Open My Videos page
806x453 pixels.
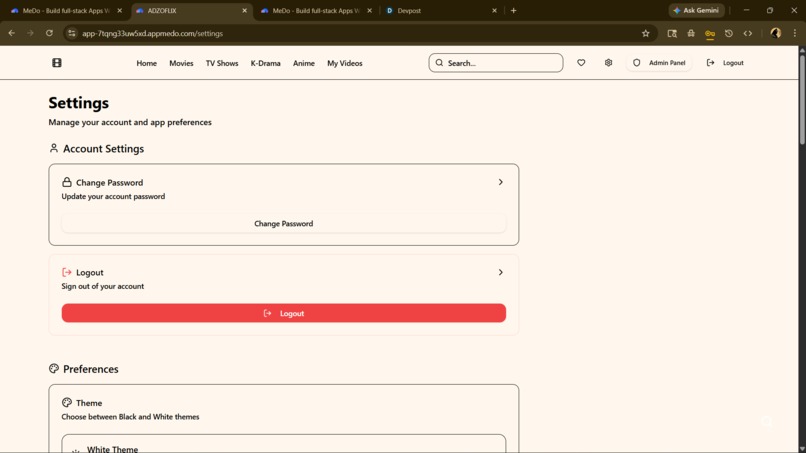click(344, 63)
